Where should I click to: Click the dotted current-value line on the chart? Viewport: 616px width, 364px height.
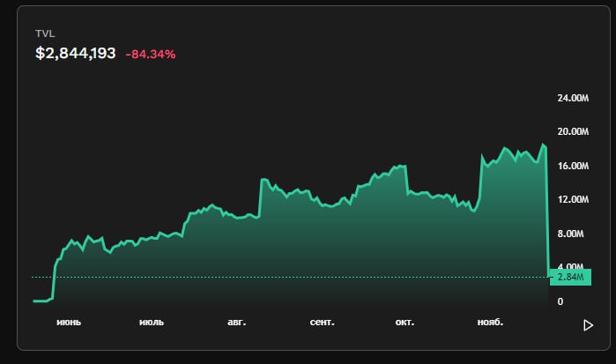[x=264, y=278]
